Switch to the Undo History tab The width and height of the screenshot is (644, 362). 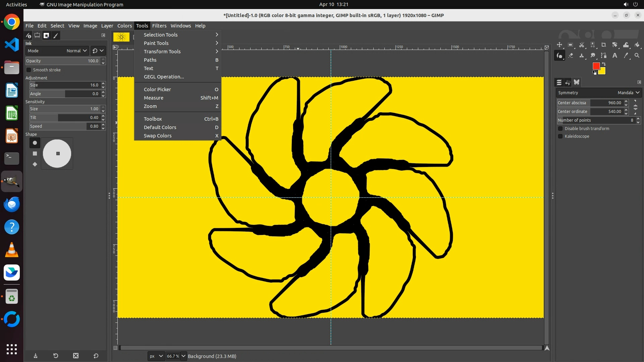point(568,82)
